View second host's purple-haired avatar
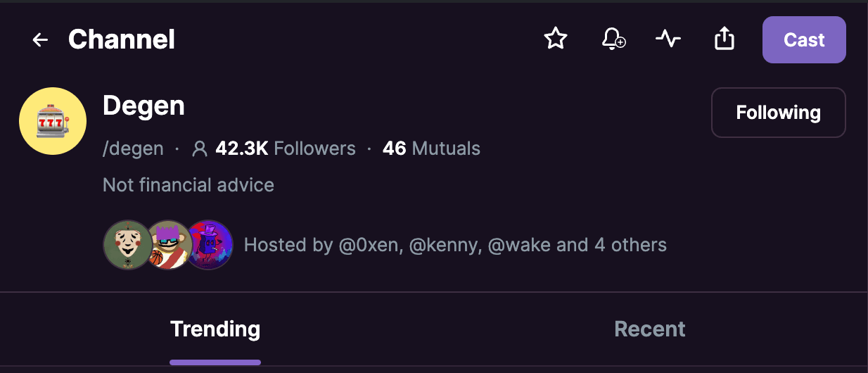Image resolution: width=868 pixels, height=373 pixels. click(x=169, y=245)
